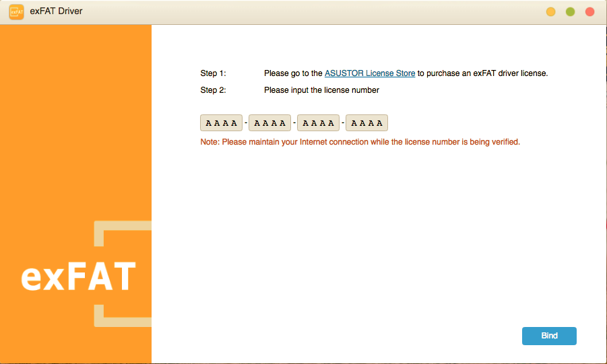The height and width of the screenshot is (364, 607).
Task: Focus the second license number field
Action: tap(269, 123)
